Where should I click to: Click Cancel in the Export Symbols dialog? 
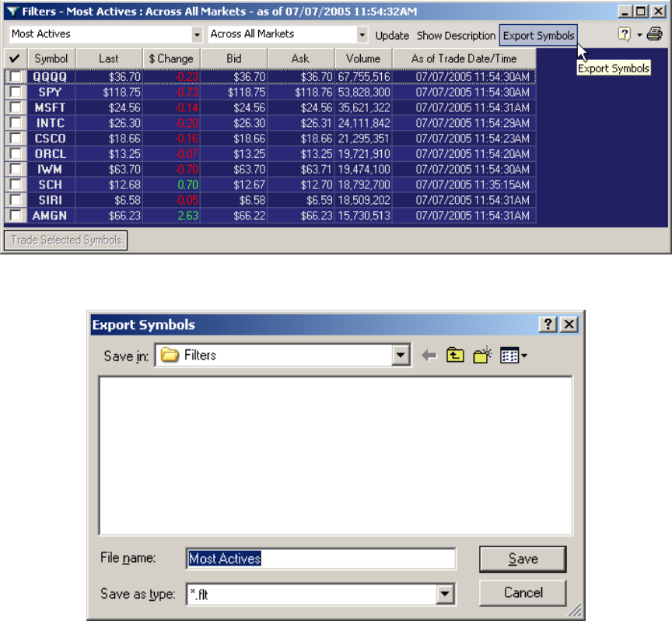click(x=523, y=593)
